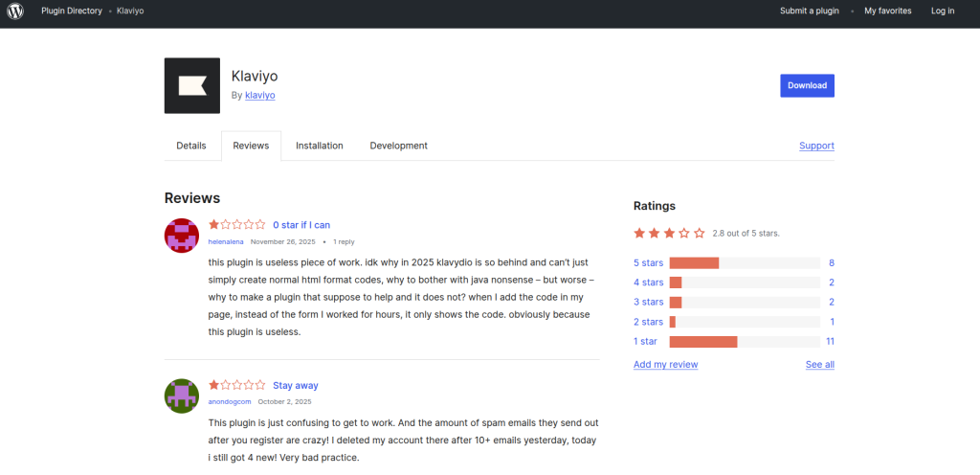Viewport: 980px width, 475px height.
Task: Click 'Log in' in top bar
Action: (943, 11)
